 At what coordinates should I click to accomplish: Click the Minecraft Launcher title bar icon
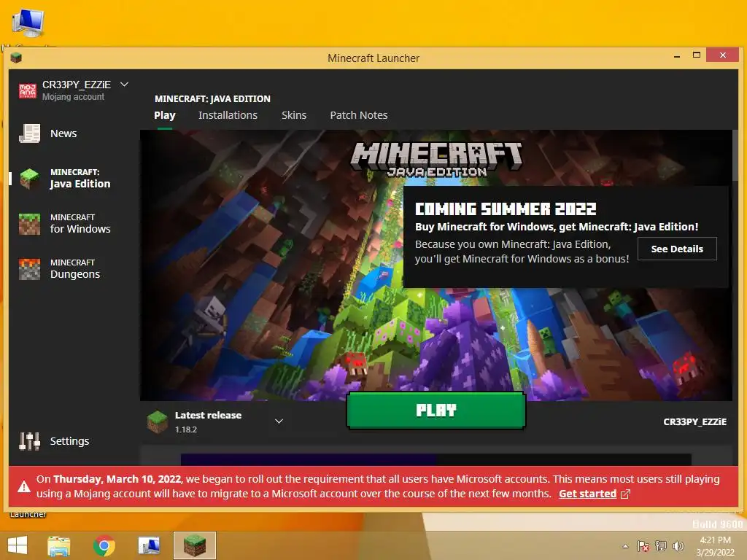16,58
